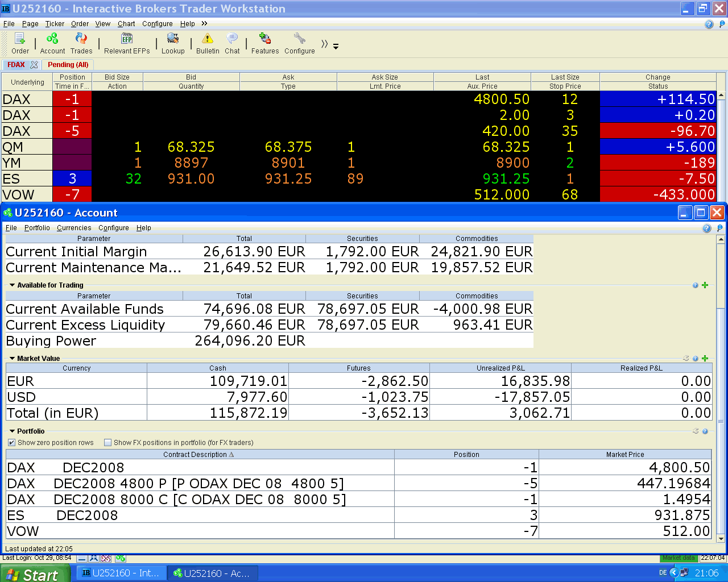Screen dimensions: 728x582
Task: Uncheck Show zero position rows
Action: (x=12, y=443)
